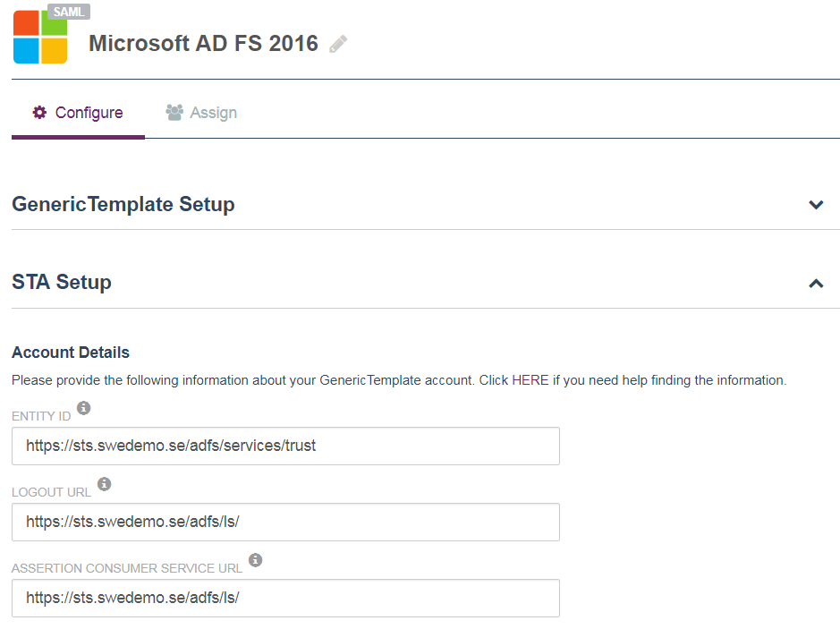Click the info icon next to Logout URL
This screenshot has width=840, height=629.
tap(104, 484)
